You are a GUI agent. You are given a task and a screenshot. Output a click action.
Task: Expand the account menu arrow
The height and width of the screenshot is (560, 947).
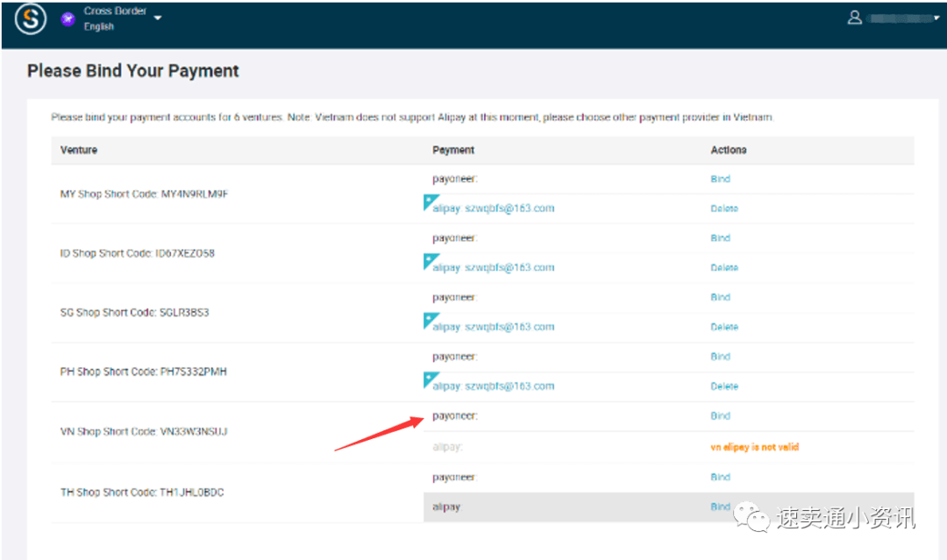(936, 18)
